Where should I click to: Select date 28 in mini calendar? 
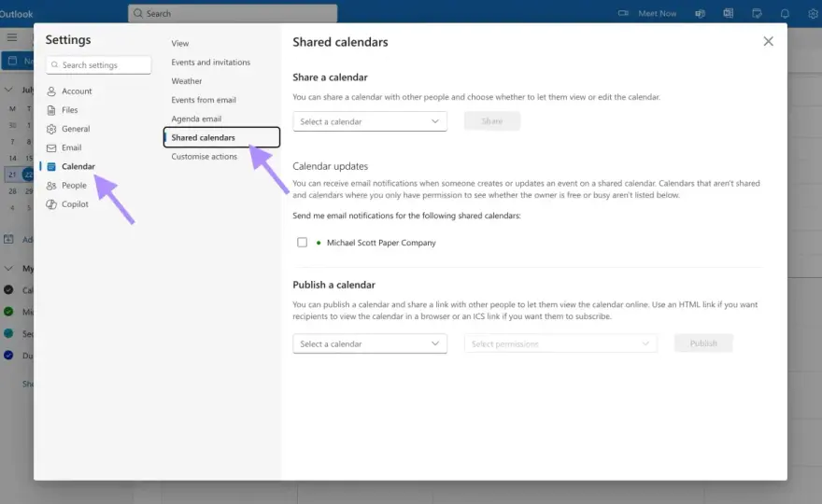12,191
